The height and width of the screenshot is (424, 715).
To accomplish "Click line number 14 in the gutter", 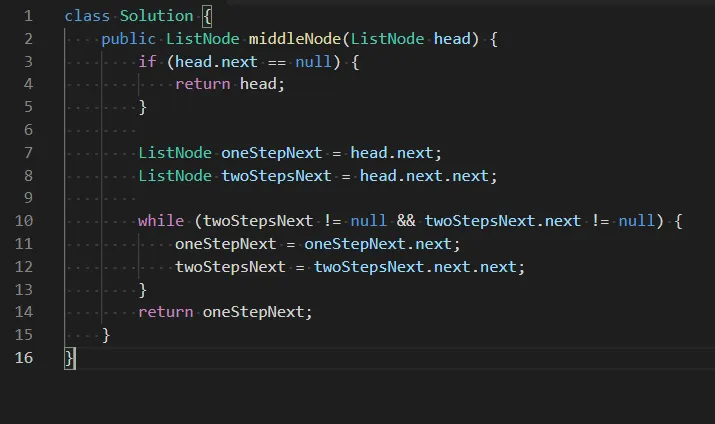I will click(24, 312).
